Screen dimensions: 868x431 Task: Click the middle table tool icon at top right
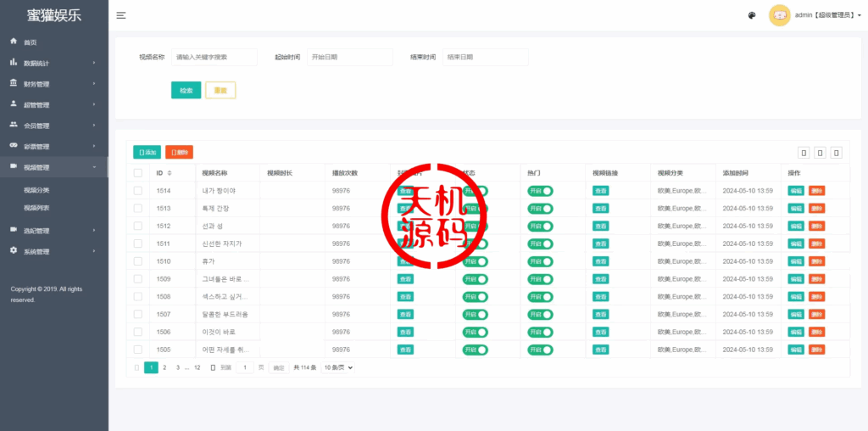pos(820,153)
